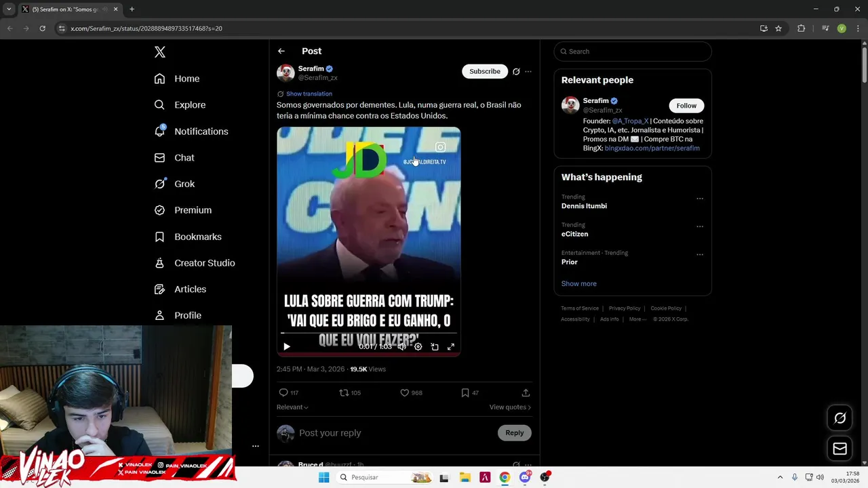Image resolution: width=868 pixels, height=488 pixels.
Task: Open options for Dennis Itumbi trend
Action: [x=700, y=199]
